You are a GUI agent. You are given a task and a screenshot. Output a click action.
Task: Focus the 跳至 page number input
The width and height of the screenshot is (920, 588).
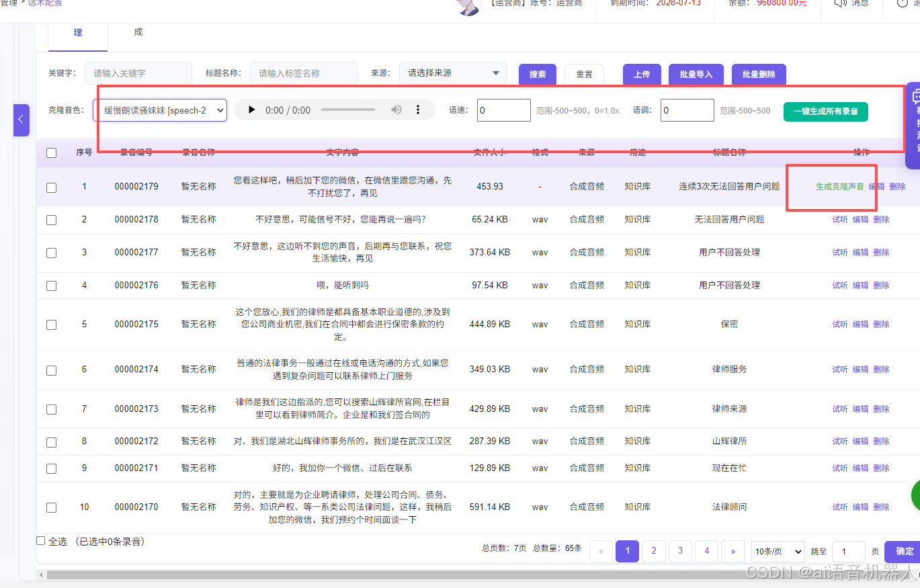pyautogui.click(x=849, y=551)
